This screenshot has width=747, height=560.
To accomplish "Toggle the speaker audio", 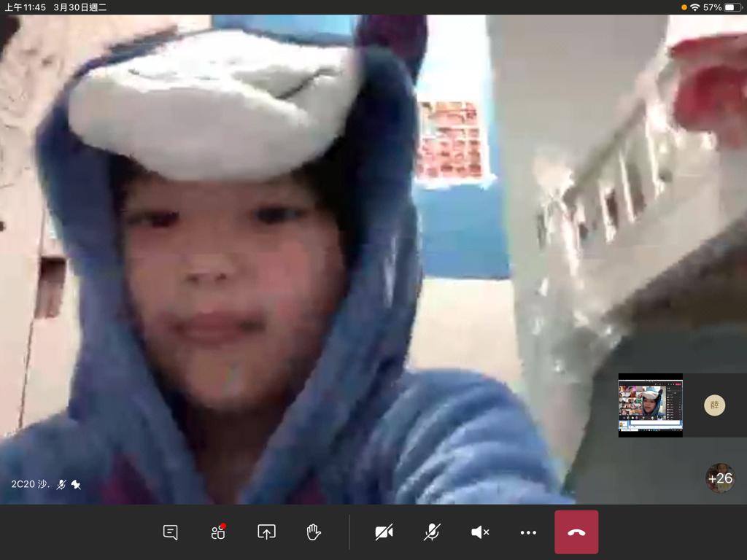I will (480, 532).
